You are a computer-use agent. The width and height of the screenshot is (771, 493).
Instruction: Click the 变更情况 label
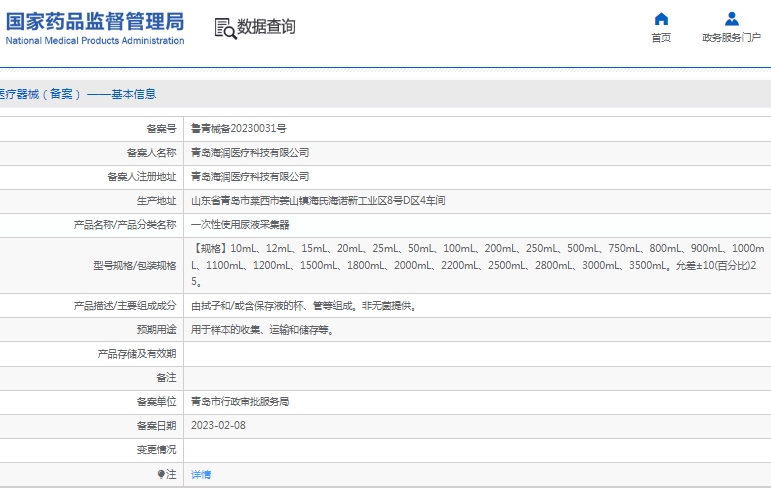point(156,450)
